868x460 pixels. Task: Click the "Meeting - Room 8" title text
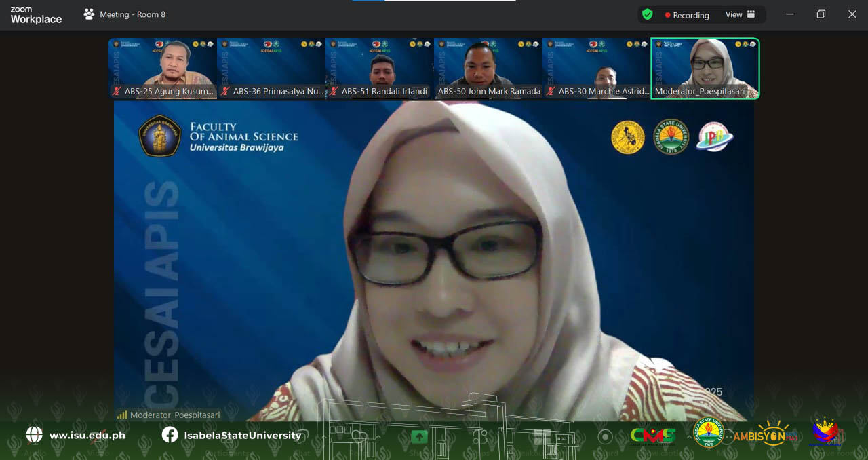pyautogui.click(x=132, y=14)
